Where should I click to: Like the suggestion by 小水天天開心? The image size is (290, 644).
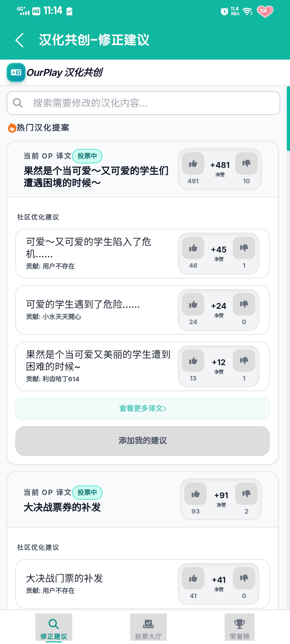[193, 304]
